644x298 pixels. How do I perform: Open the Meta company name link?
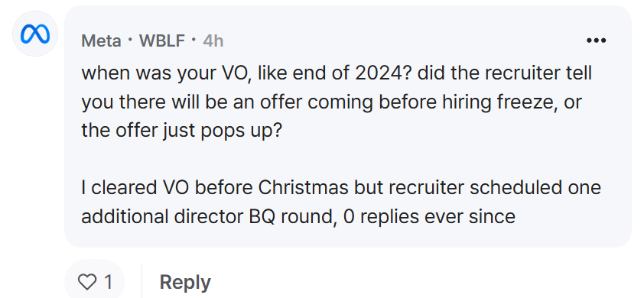(101, 41)
